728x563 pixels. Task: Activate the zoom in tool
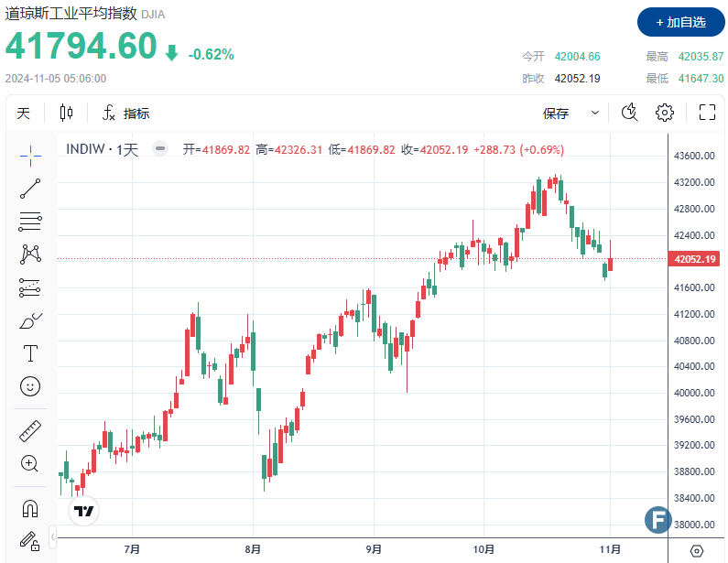[x=30, y=463]
